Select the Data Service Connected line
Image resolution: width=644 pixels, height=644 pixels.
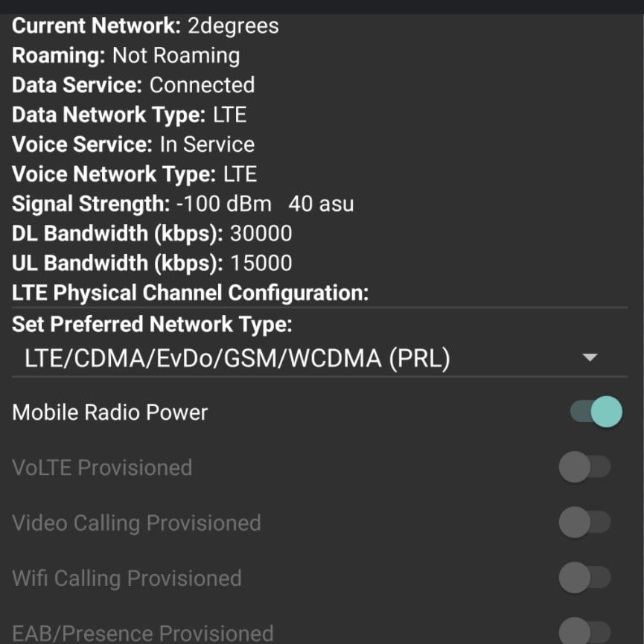(x=133, y=85)
